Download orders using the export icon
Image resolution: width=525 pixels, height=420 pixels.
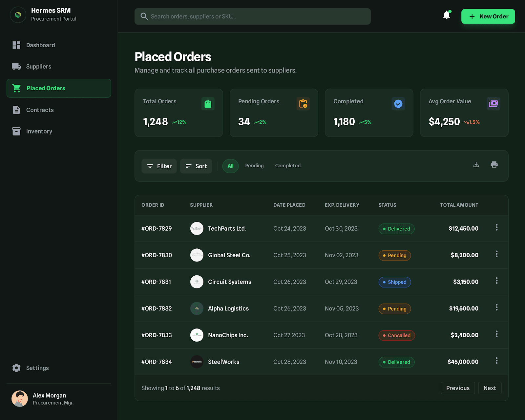click(476, 165)
